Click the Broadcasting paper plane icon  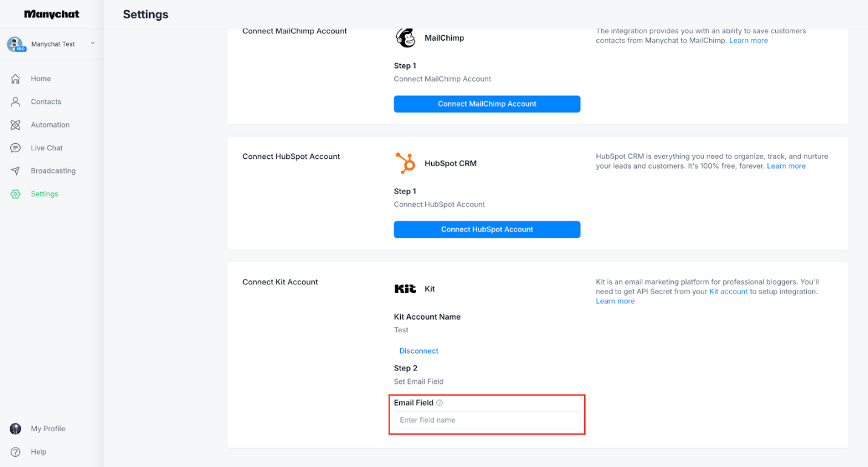coord(16,171)
